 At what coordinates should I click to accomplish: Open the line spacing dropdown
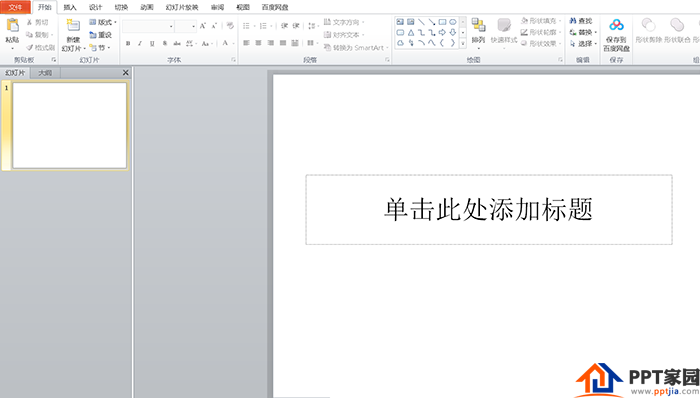313,26
